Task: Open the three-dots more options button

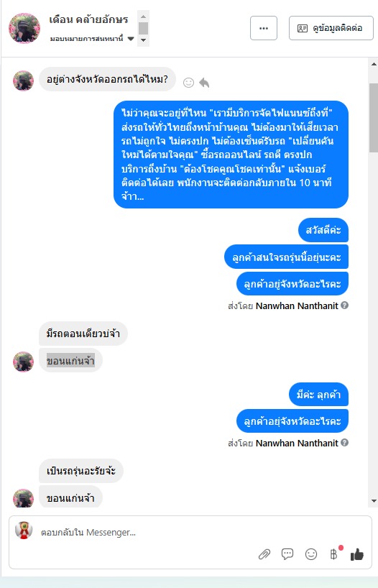Action: [264, 28]
